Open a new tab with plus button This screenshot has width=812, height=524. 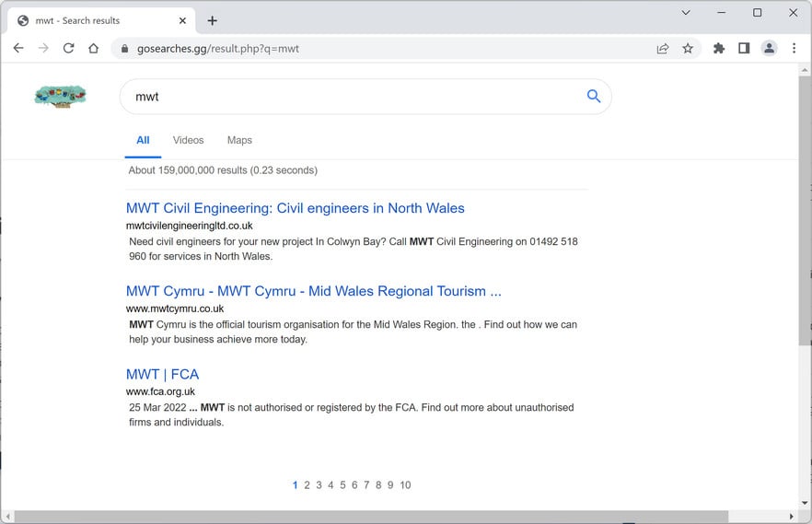212,20
